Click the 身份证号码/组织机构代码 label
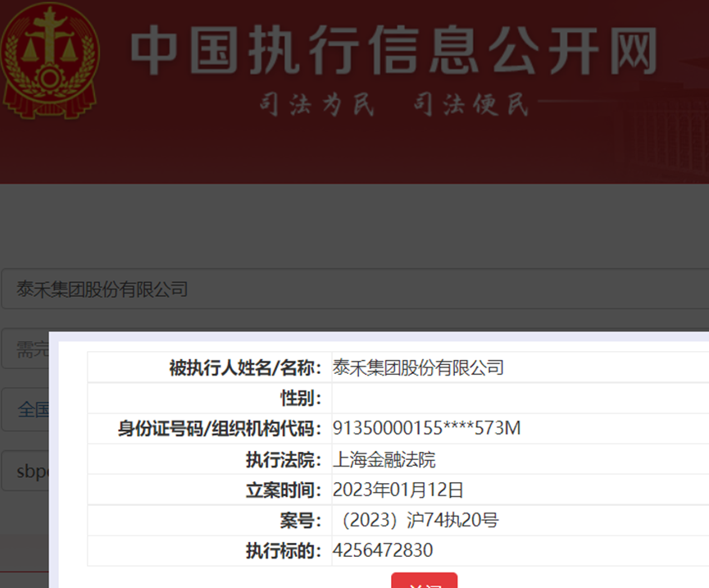Image resolution: width=709 pixels, height=588 pixels. coord(220,429)
